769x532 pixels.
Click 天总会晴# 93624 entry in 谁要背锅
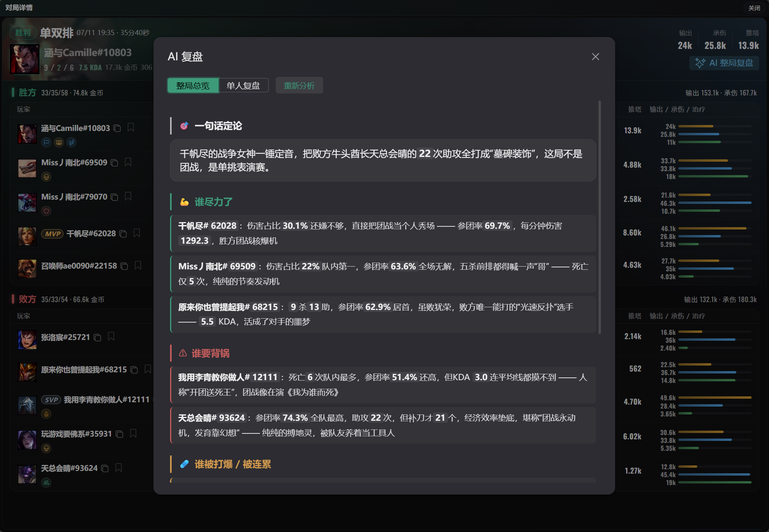coord(383,426)
